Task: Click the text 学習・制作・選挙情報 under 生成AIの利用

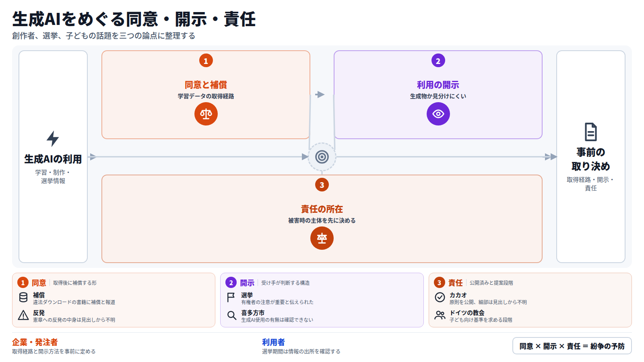Action: [x=53, y=177]
